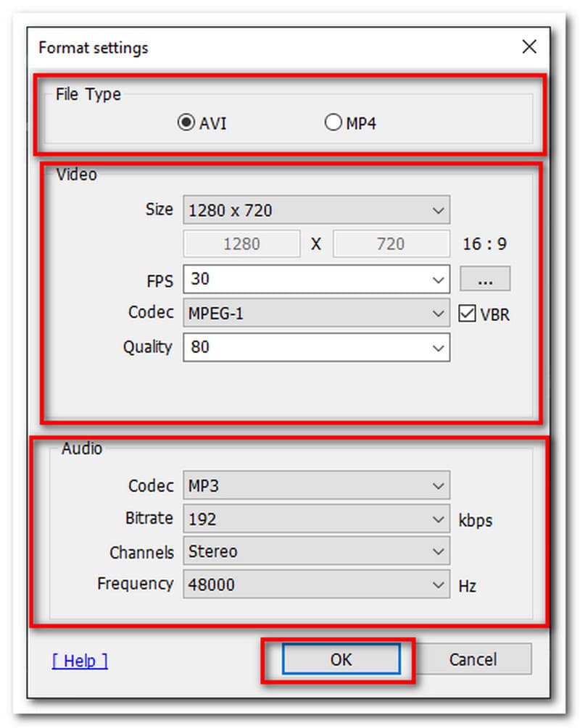Toggle the VBR checkbox
Image resolution: width=580 pixels, height=728 pixels.
[x=467, y=314]
